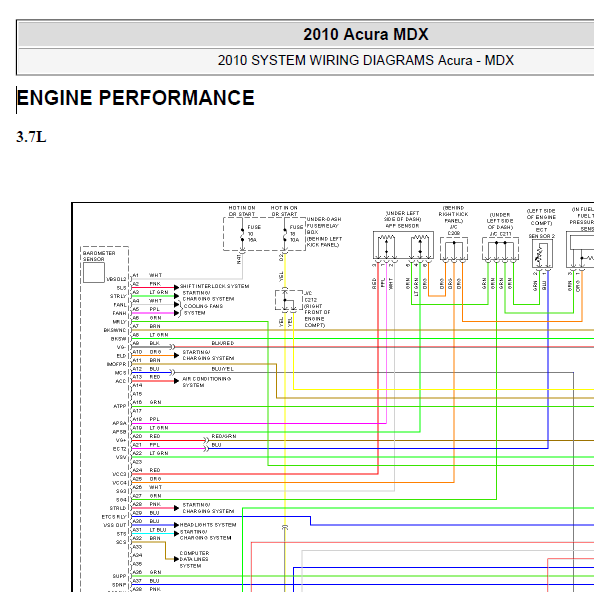Click 'STARTING/CHARGING SYSTEM' beside the A28 PNK wire
The height and width of the screenshot is (592, 594).
tap(208, 508)
